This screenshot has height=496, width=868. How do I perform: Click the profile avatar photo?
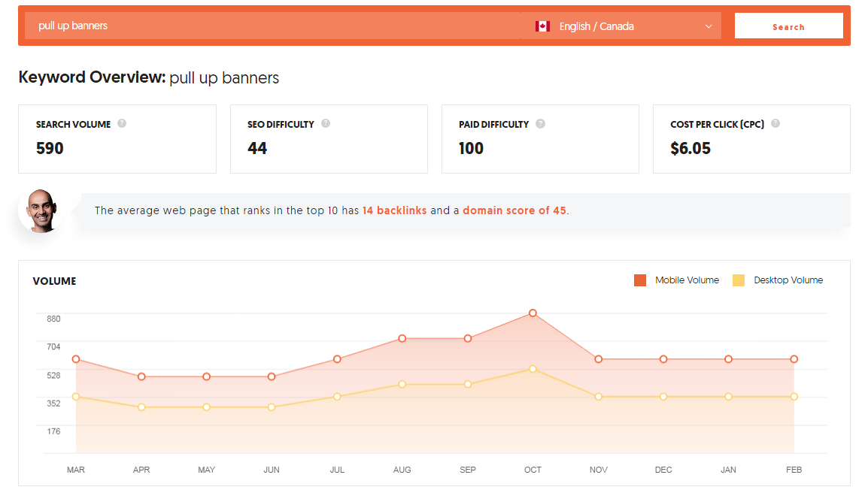click(x=41, y=210)
